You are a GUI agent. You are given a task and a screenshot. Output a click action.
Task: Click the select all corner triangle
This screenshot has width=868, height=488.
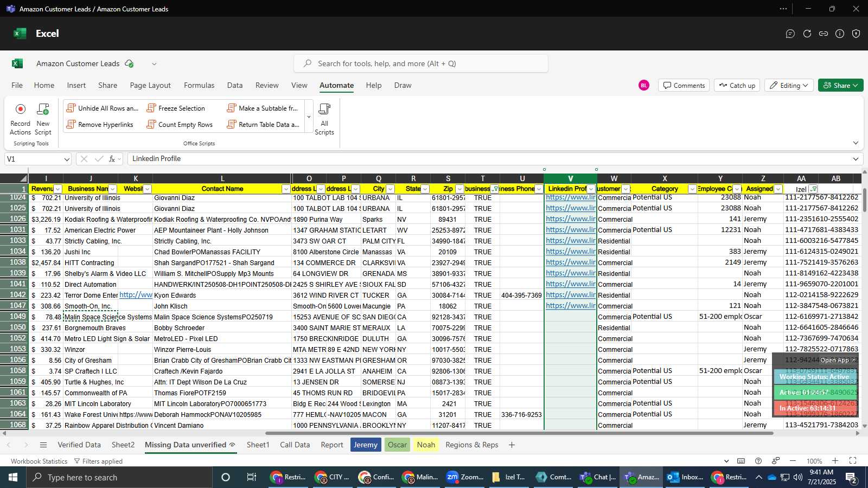point(23,178)
